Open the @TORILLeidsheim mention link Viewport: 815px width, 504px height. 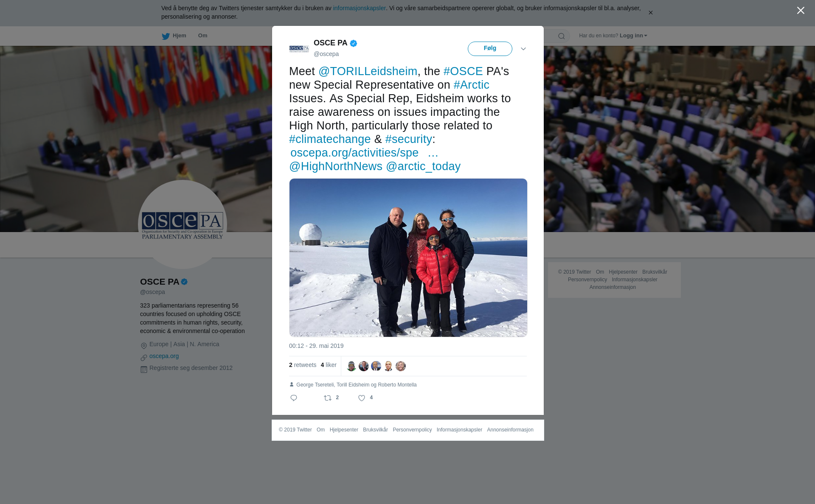click(x=368, y=71)
